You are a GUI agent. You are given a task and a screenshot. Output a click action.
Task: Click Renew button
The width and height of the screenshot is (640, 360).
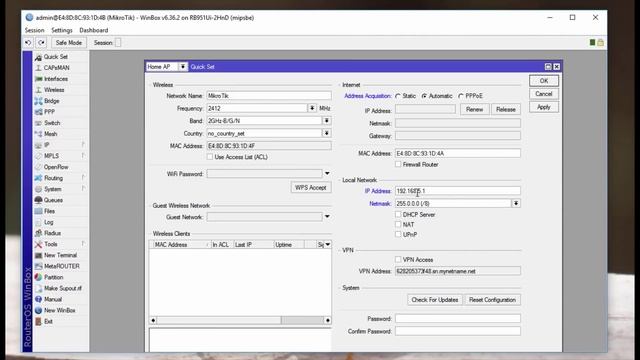(x=474, y=109)
